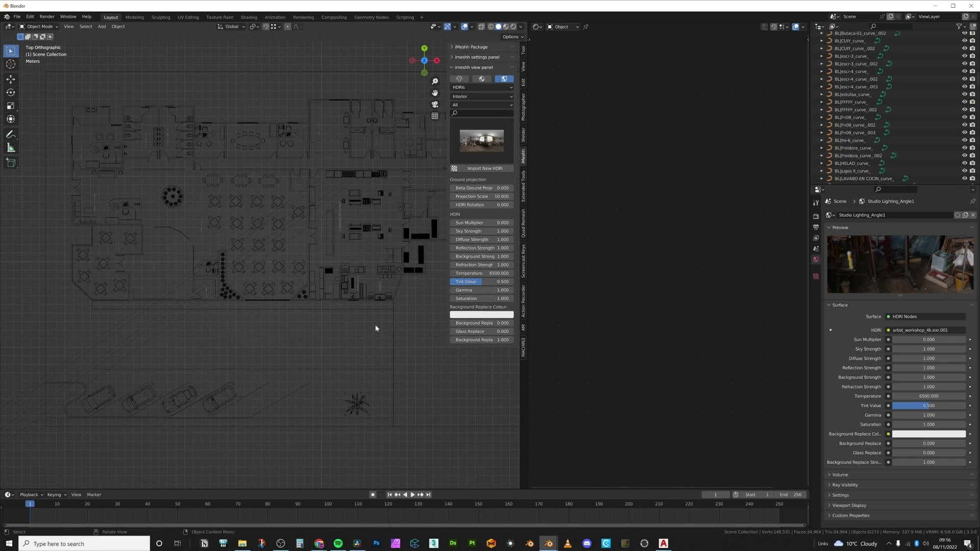Toggle camera view with camera icon
Image resolution: width=980 pixels, height=551 pixels.
coord(435,105)
